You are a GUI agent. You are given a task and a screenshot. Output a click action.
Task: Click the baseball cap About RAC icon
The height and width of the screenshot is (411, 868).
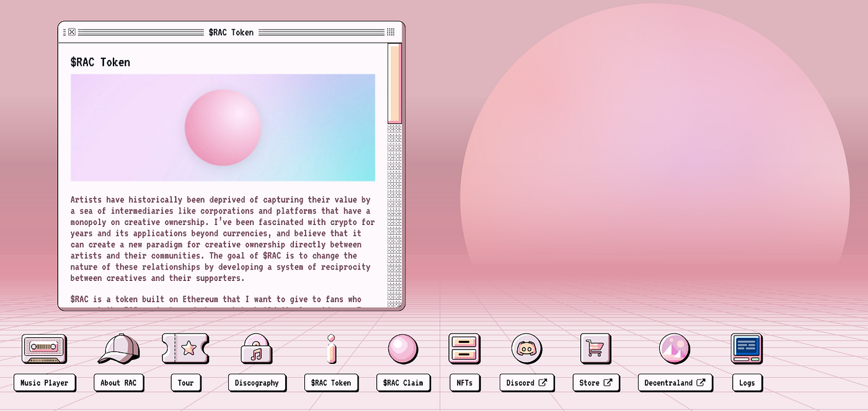pos(118,349)
